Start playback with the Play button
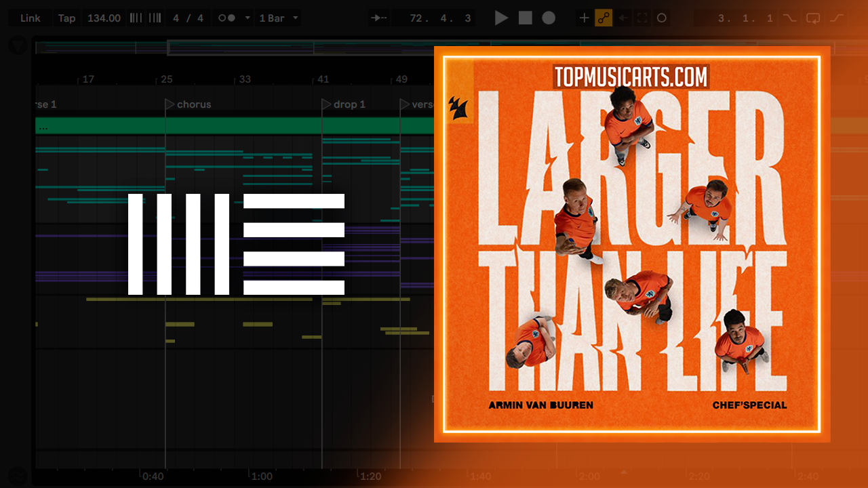The height and width of the screenshot is (488, 868). 501,18
